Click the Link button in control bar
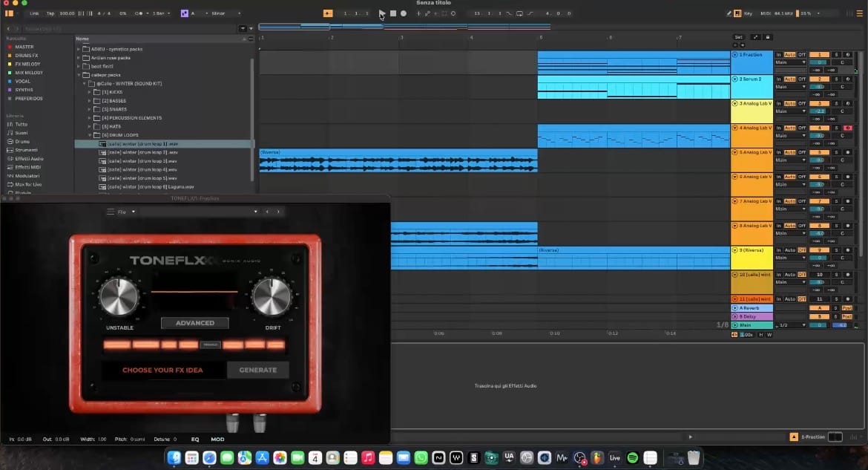 click(34, 13)
